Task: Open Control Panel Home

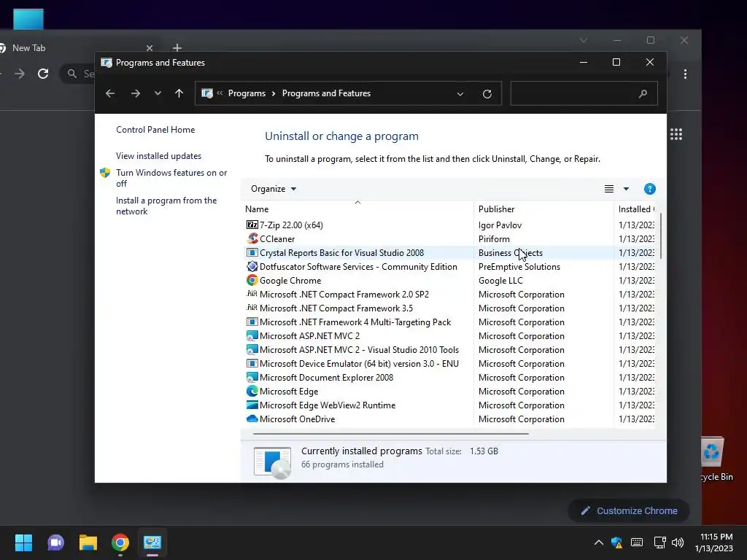Action: [155, 130]
